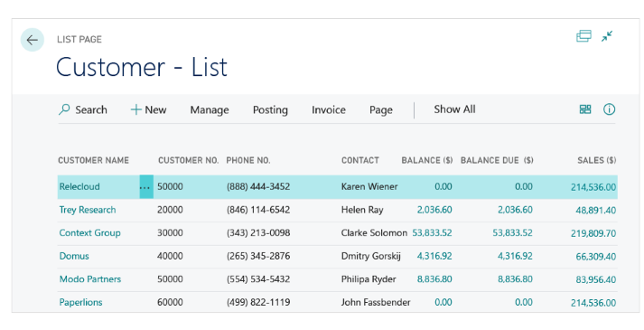Open the Modo Partners customer link
The height and width of the screenshot is (330, 644).
pyautogui.click(x=90, y=279)
